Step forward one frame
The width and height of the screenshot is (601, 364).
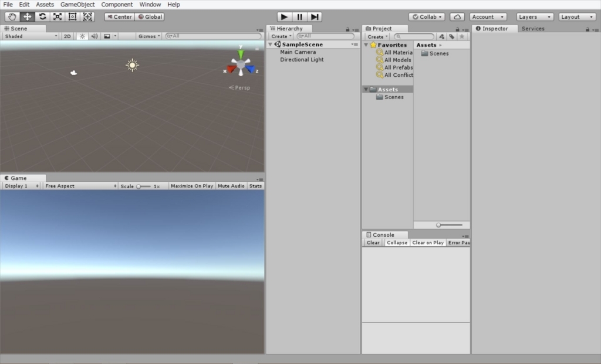[x=315, y=17]
